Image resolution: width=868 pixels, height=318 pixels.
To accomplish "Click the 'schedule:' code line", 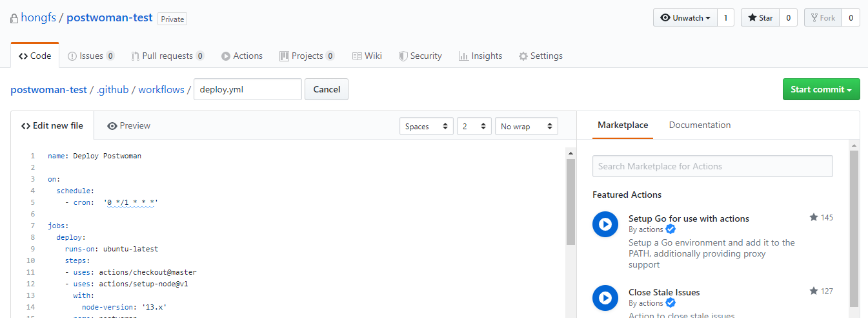I will 75,191.
